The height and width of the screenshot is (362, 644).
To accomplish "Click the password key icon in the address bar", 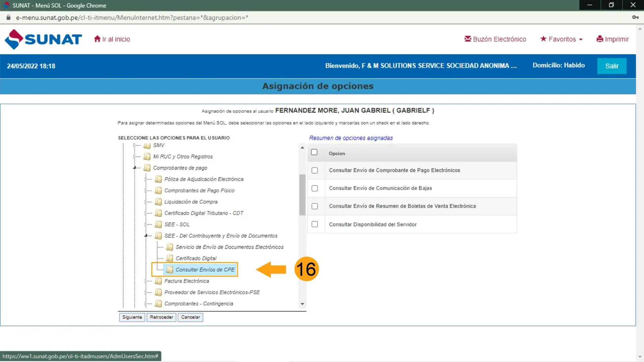I will [635, 17].
